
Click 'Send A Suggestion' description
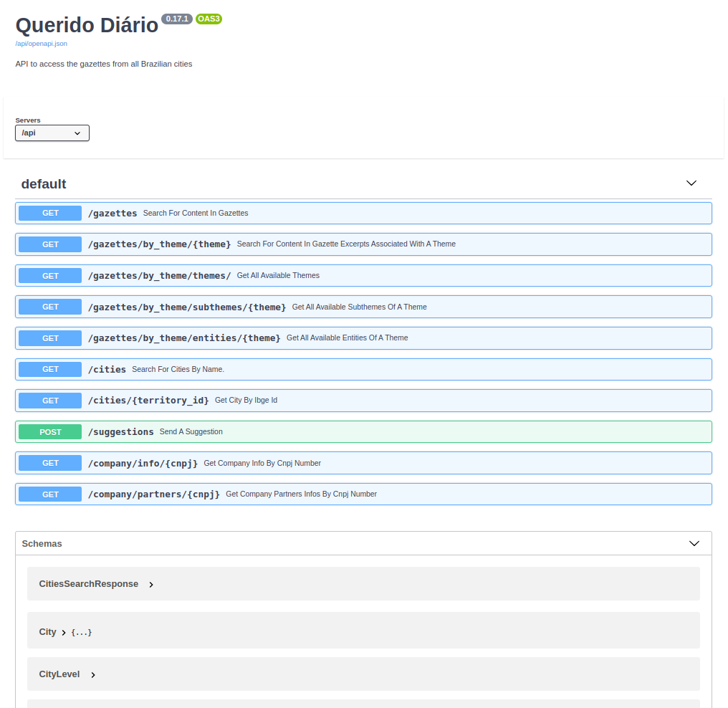(x=191, y=432)
